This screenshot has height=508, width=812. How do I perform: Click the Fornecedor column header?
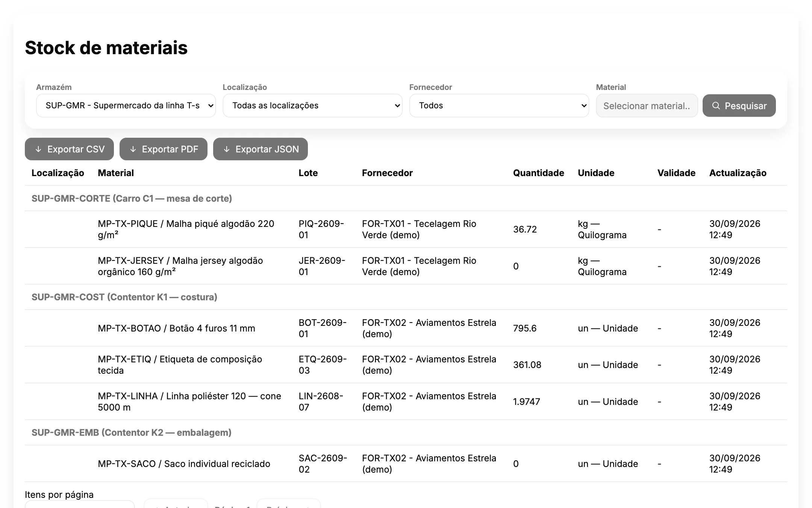pos(387,173)
